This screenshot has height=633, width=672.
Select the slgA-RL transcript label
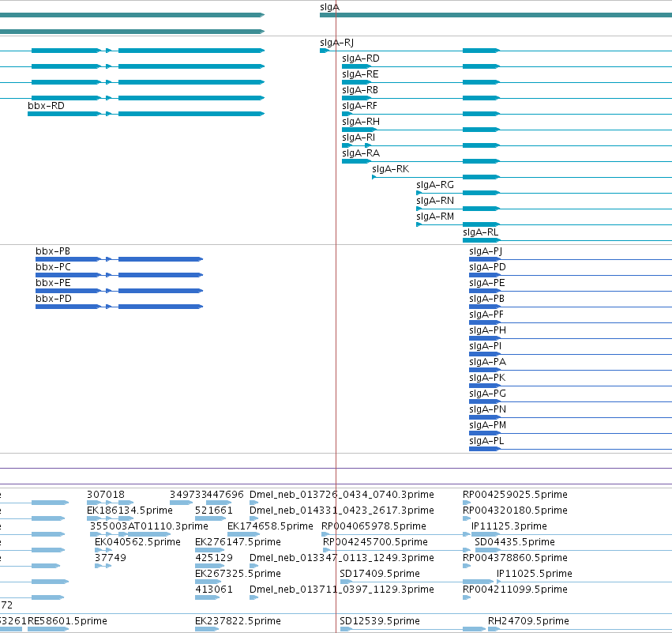[x=480, y=232]
